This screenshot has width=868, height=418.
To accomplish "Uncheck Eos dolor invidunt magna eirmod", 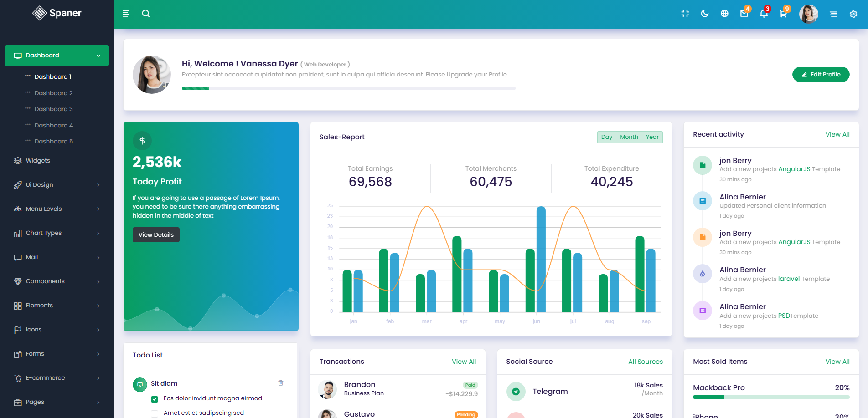I will coord(155,399).
